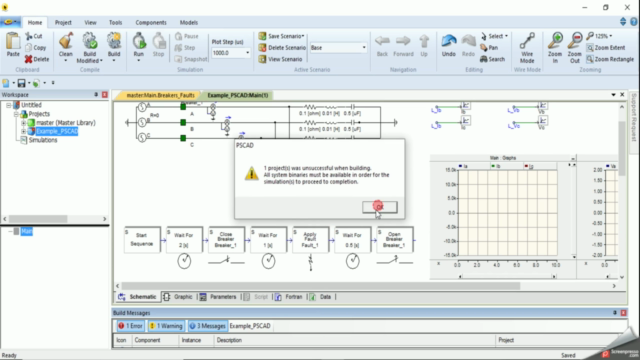The width and height of the screenshot is (640, 360).
Task: Pin the Build Messages panel
Action: pos(615,313)
